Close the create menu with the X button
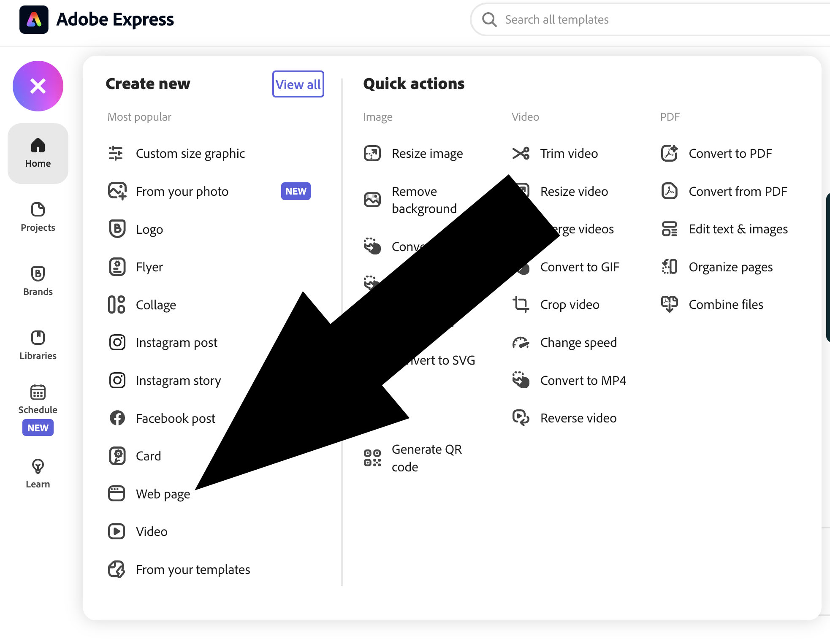This screenshot has height=644, width=830. (38, 86)
